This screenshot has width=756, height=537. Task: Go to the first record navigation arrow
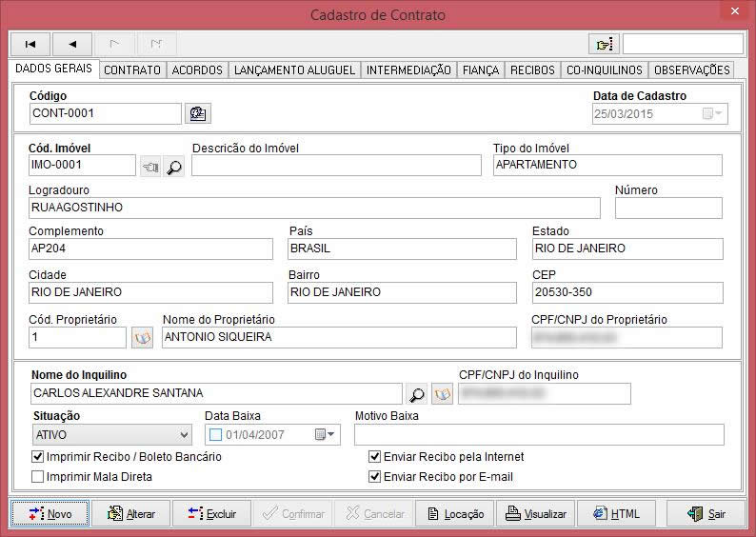(30, 44)
